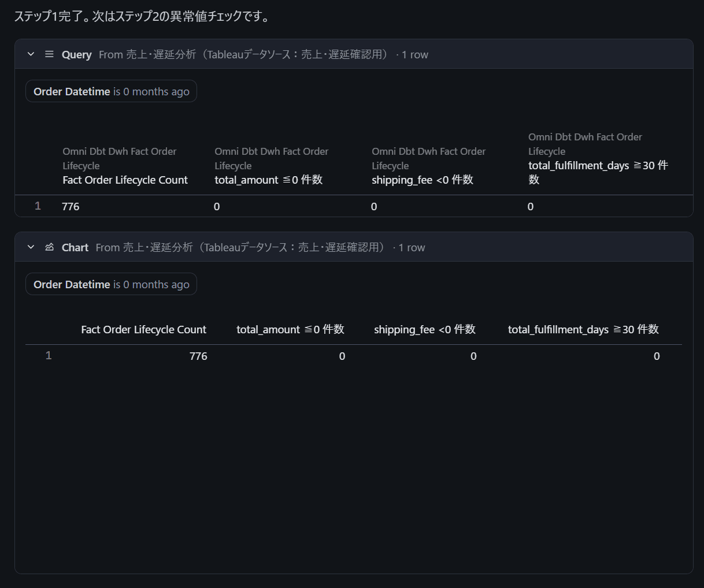
Task: Select total_fulfillment_days ≧30 件数 header in Chart table
Action: pyautogui.click(x=583, y=330)
